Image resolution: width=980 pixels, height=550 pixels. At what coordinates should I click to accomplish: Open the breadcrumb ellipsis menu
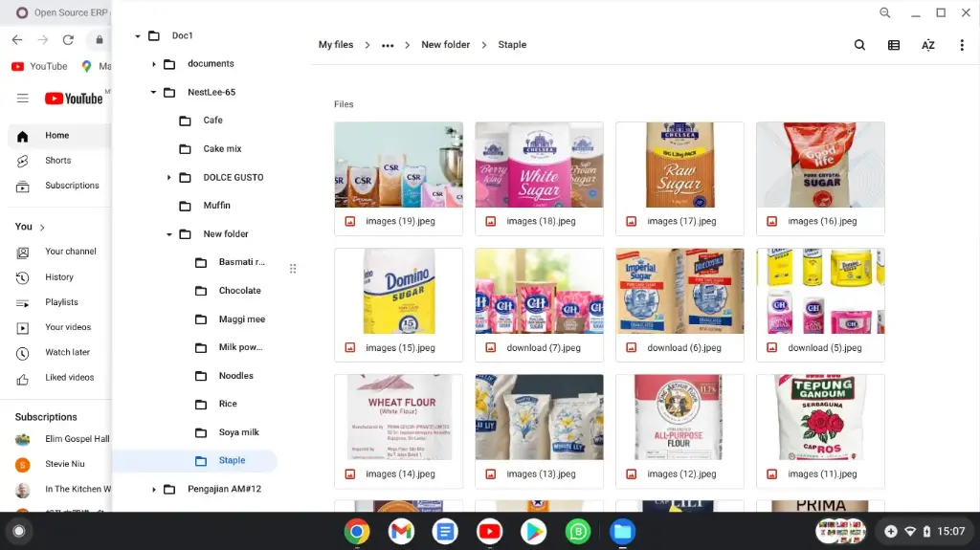pyautogui.click(x=388, y=45)
